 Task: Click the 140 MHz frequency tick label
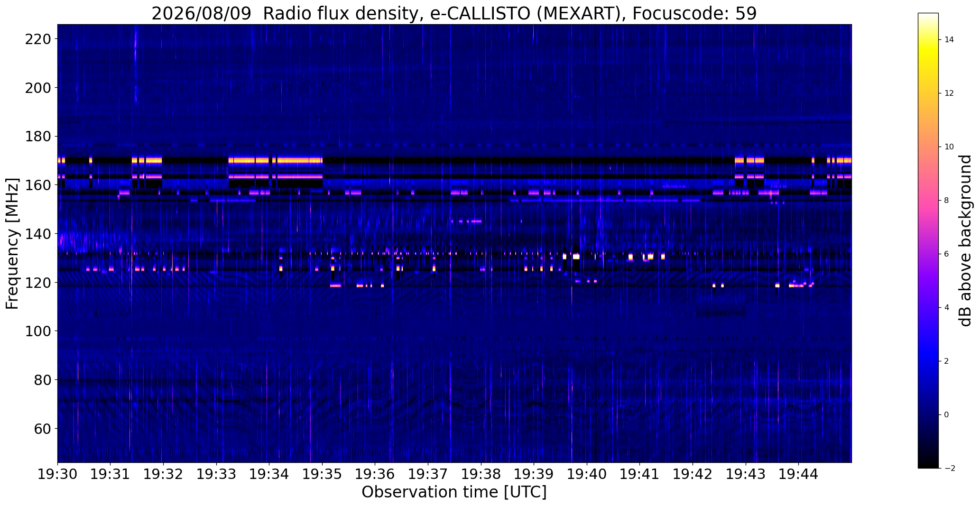coord(37,234)
